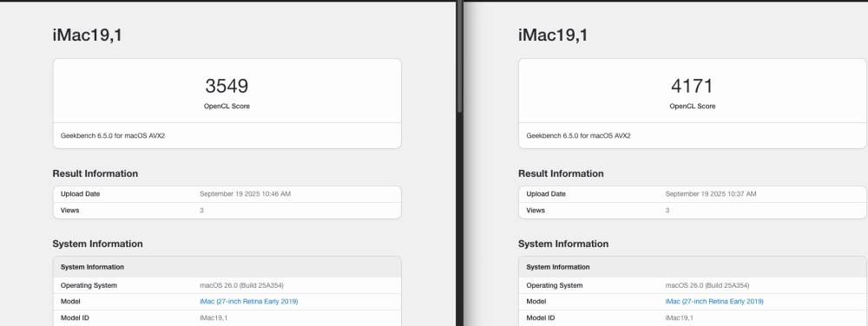Click Model ID value iMac19,1 in right window
The image size is (868, 326).
point(680,318)
